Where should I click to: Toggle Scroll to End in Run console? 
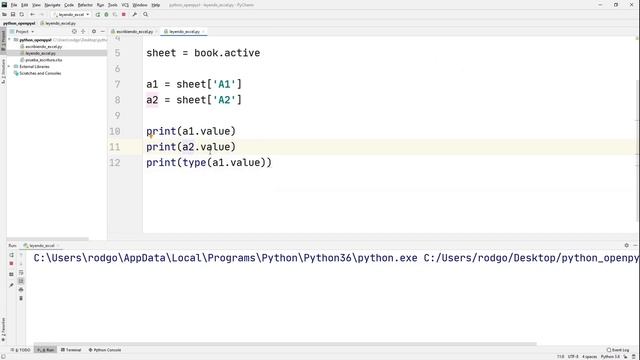point(21,281)
